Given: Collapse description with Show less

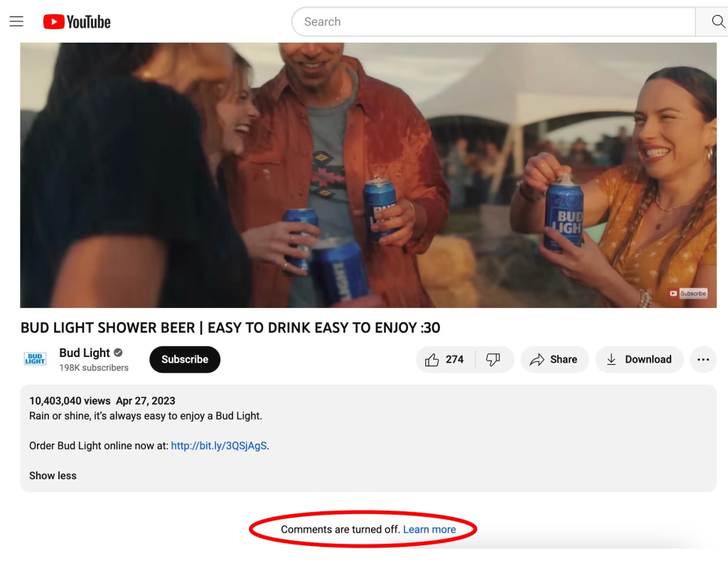Looking at the screenshot, I should [53, 476].
